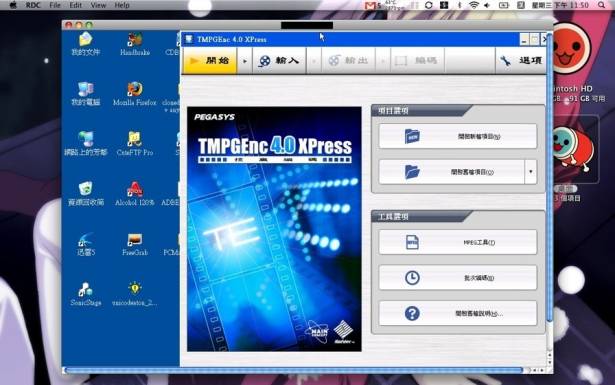The width and height of the screenshot is (615, 385).
Task: Expand the recent projects dropdown arrow
Action: click(531, 172)
